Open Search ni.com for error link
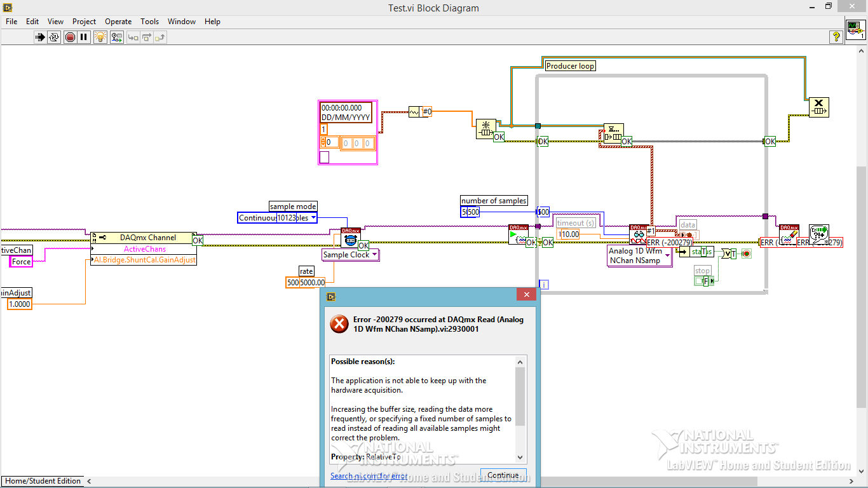 click(x=369, y=476)
